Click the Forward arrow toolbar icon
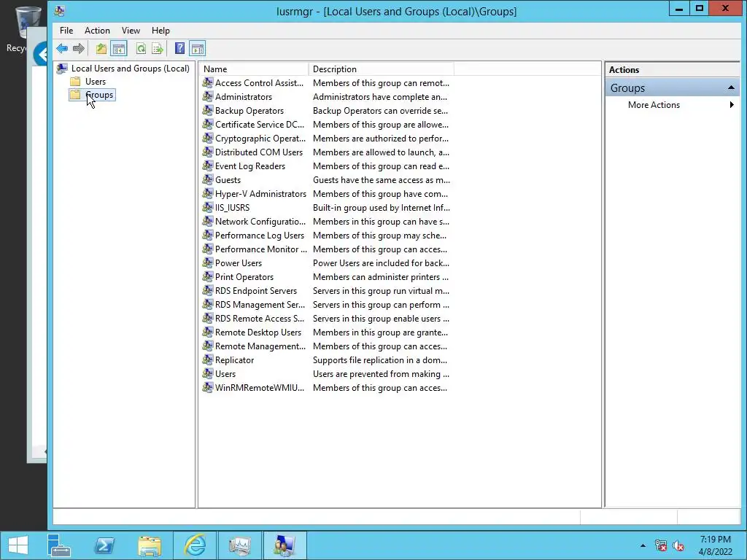This screenshot has width=747, height=560. pos(79,49)
